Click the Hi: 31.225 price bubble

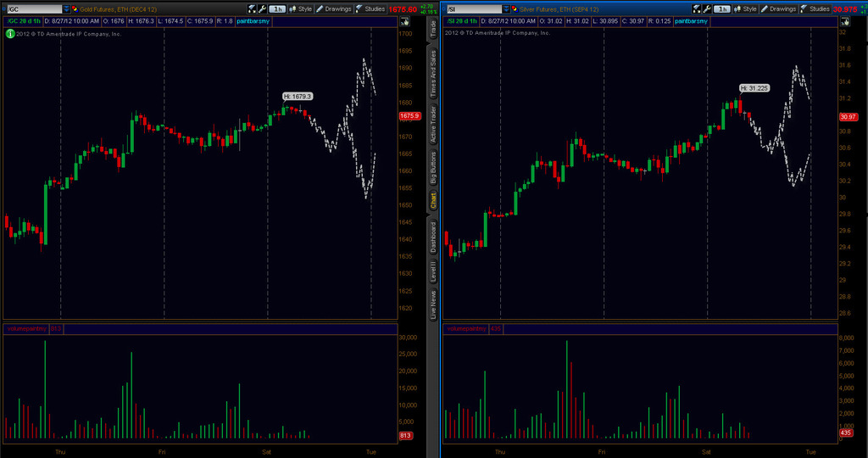[754, 88]
